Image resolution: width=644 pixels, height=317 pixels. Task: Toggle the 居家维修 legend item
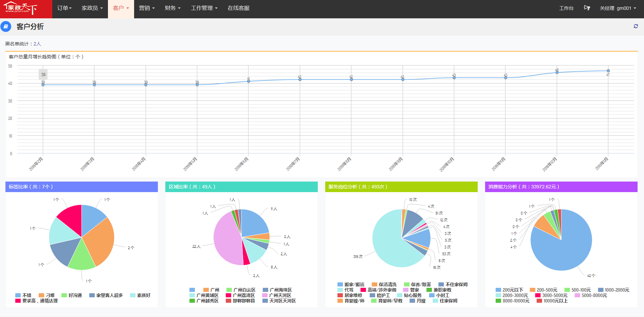tap(350, 295)
